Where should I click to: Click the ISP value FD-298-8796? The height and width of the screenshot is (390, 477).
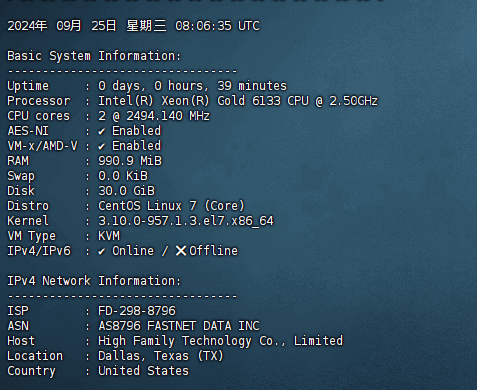tap(137, 311)
